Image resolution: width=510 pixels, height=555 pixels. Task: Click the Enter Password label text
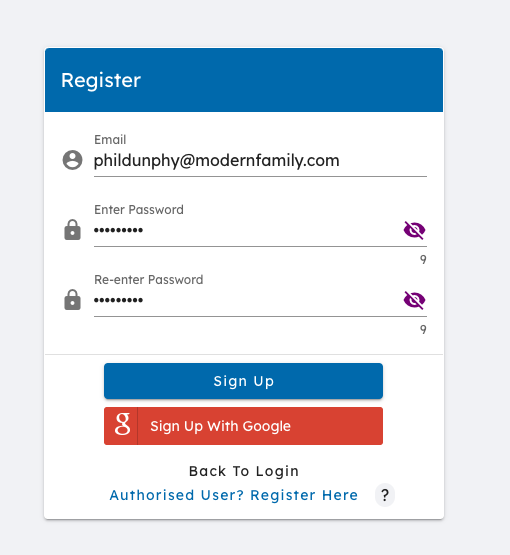pyautogui.click(x=139, y=210)
